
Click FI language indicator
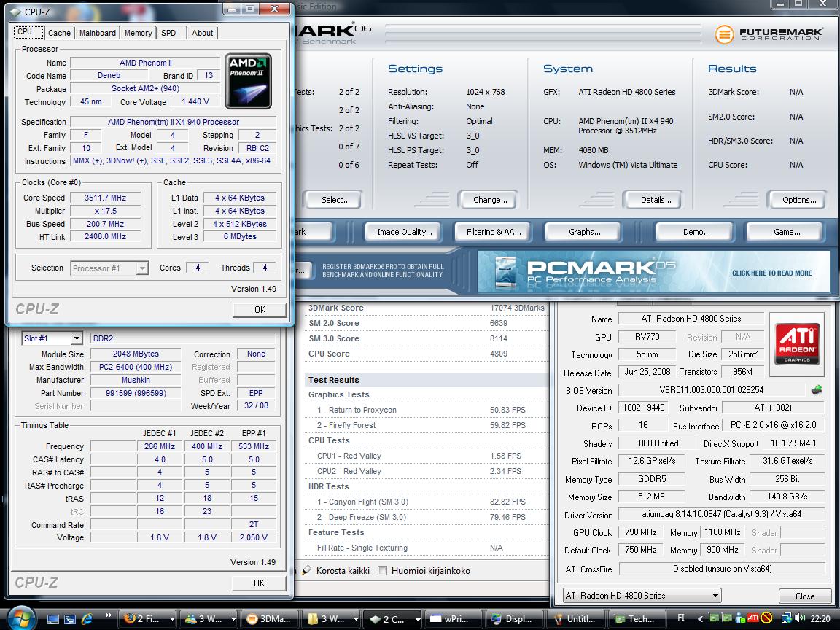(x=681, y=618)
